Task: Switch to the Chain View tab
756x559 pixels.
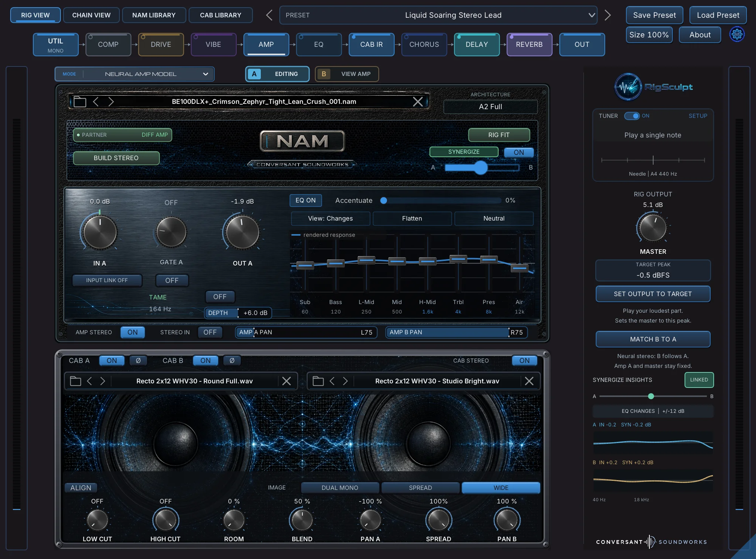Action: point(91,15)
